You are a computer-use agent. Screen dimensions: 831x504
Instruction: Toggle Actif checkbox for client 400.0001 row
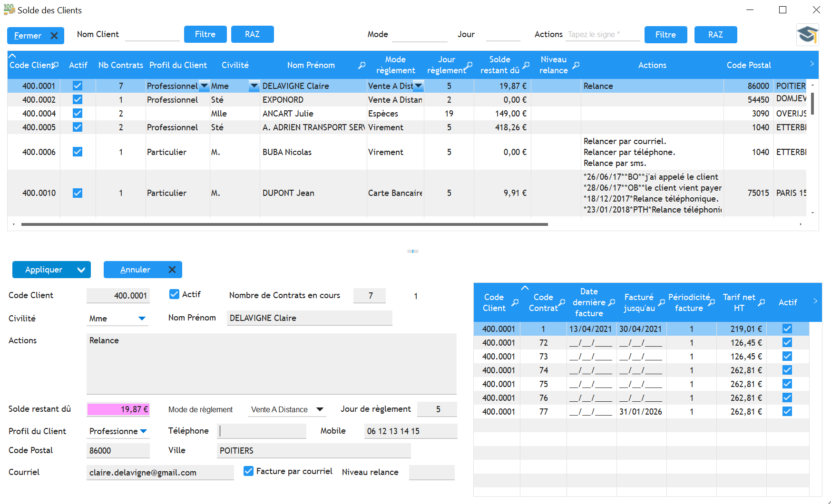78,86
